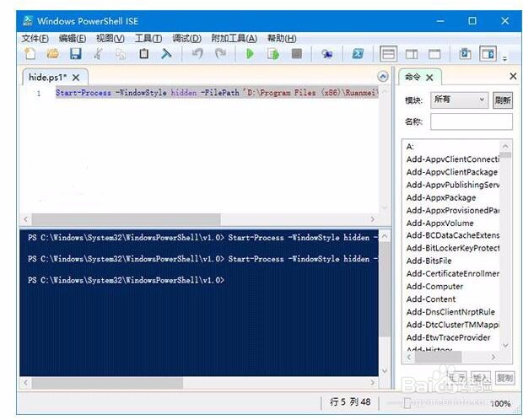Select the A: entry in the command list
Image resolution: width=523 pixels, height=420 pixels.
[x=410, y=147]
